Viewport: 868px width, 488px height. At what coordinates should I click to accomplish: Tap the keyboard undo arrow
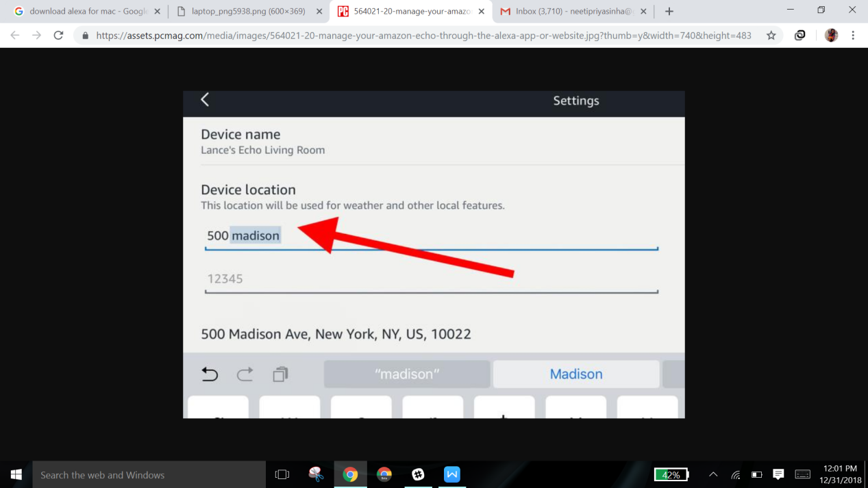(210, 374)
